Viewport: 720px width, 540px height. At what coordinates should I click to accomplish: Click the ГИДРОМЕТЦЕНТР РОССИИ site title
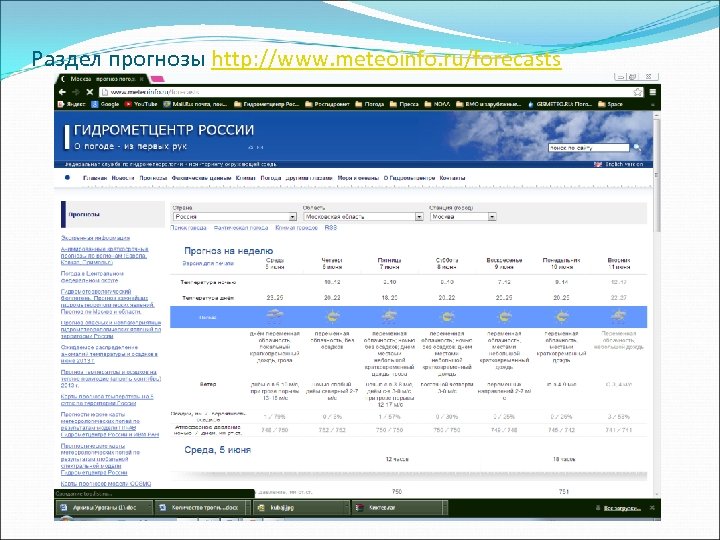[x=164, y=130]
